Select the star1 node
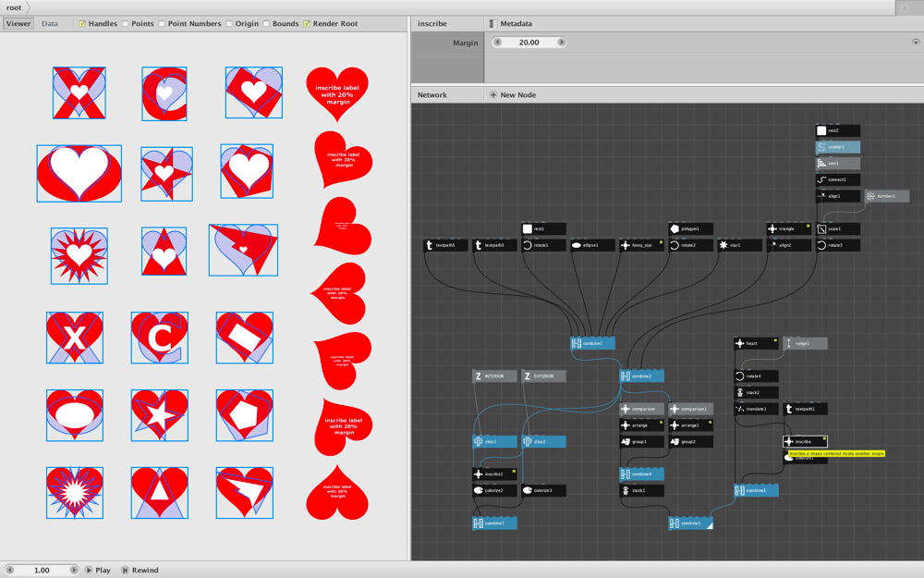The width and height of the screenshot is (924, 578). point(739,245)
